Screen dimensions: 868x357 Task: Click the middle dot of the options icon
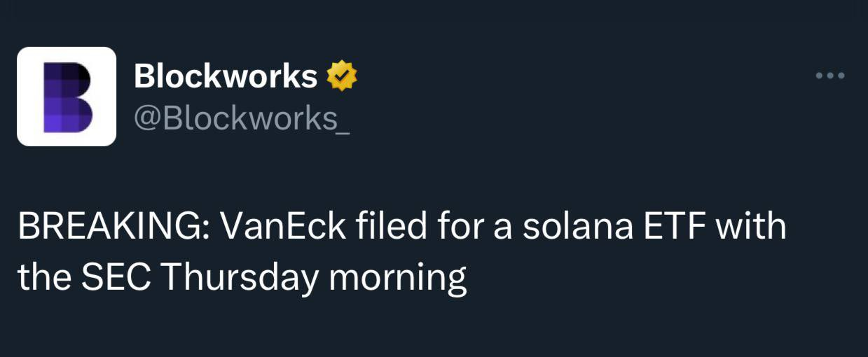[831, 76]
